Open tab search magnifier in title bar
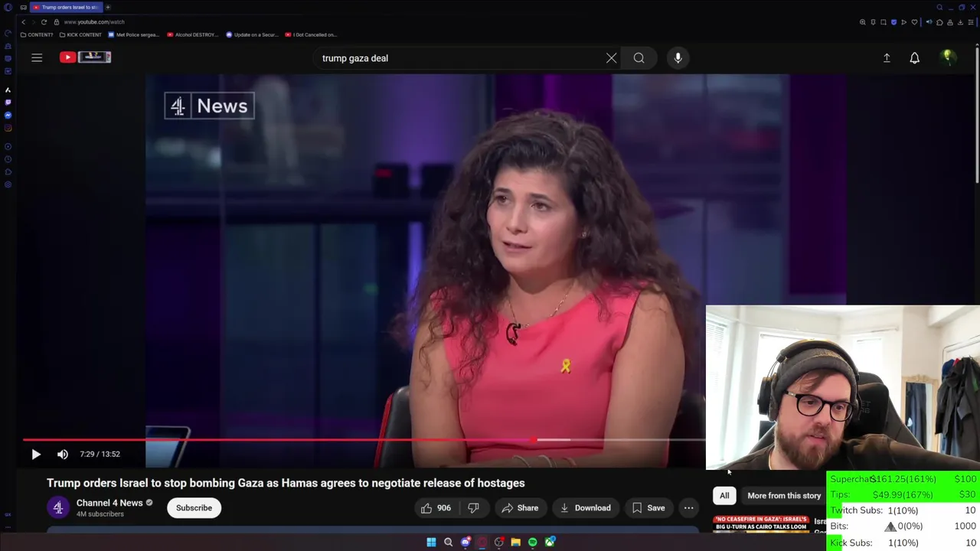 point(939,7)
